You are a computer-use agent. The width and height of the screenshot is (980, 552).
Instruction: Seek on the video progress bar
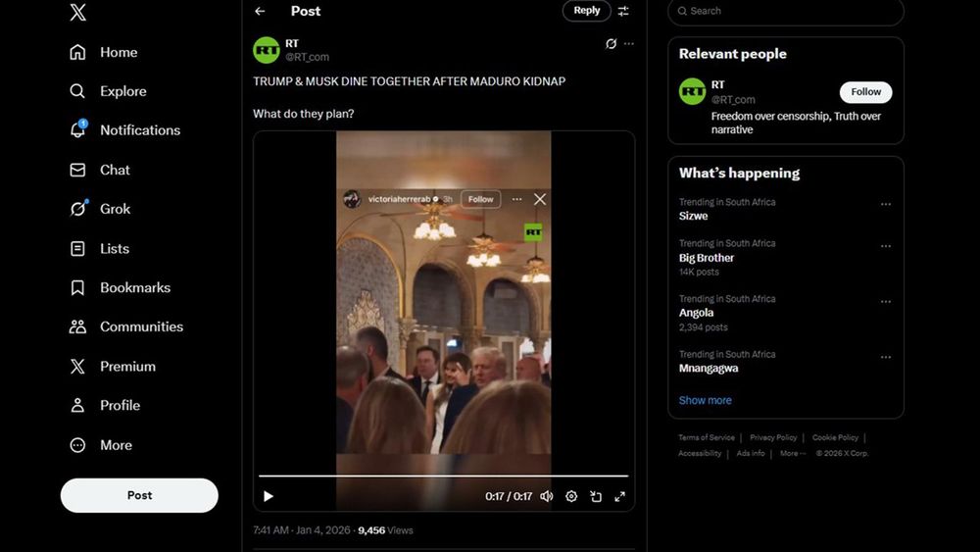443,477
